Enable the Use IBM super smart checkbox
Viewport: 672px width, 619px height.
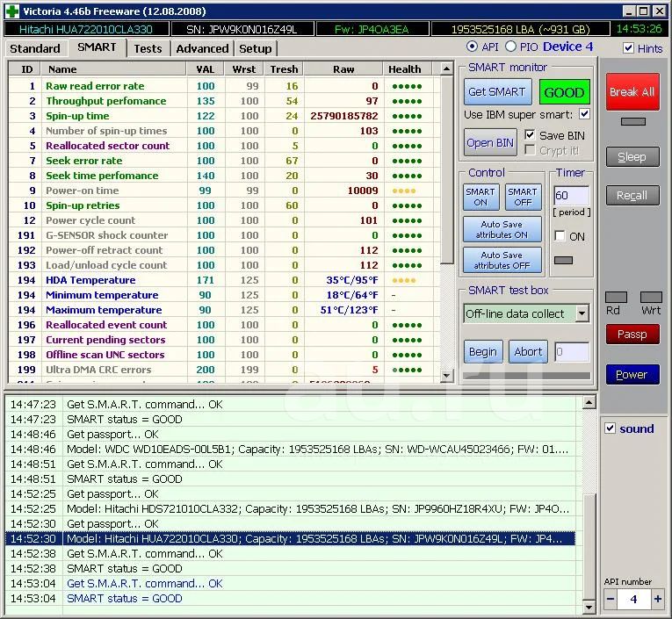(585, 115)
